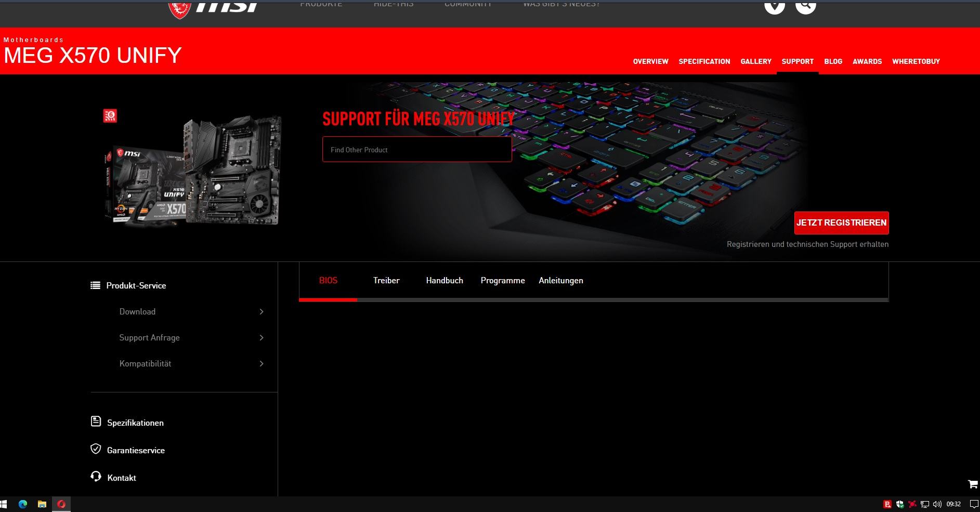Click the JETZT REGISTRIEREN button
980x512 pixels.
click(x=841, y=222)
